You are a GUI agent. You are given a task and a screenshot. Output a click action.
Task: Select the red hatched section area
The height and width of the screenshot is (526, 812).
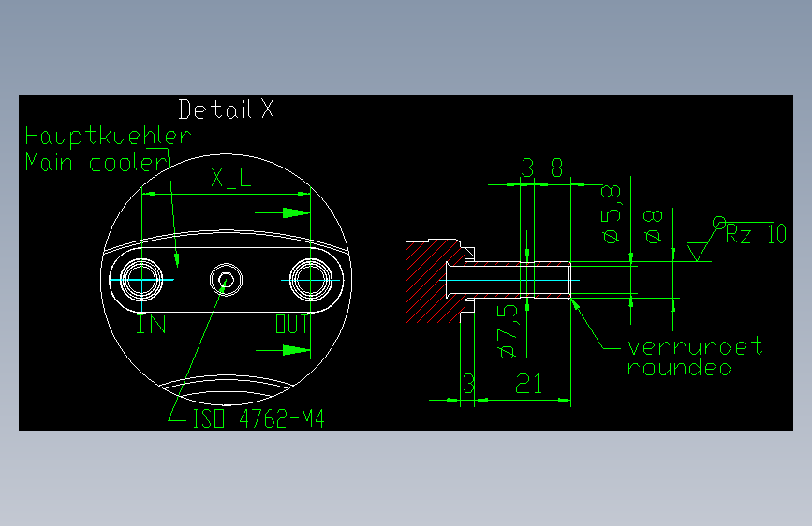[432, 282]
